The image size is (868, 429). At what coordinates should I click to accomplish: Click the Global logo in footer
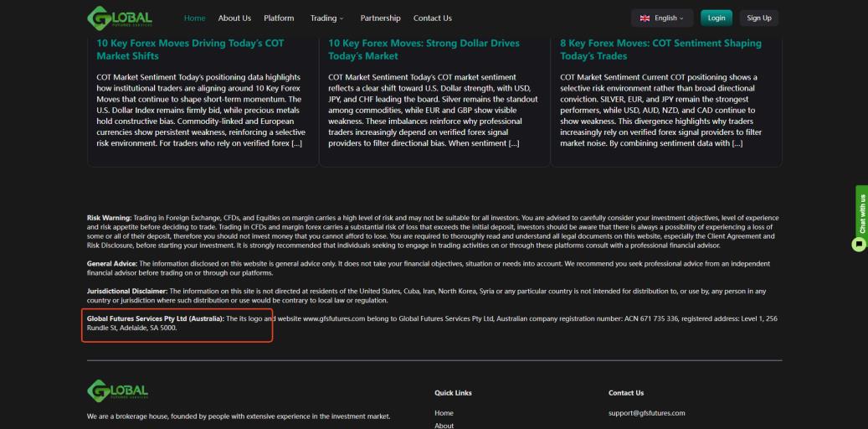118,391
